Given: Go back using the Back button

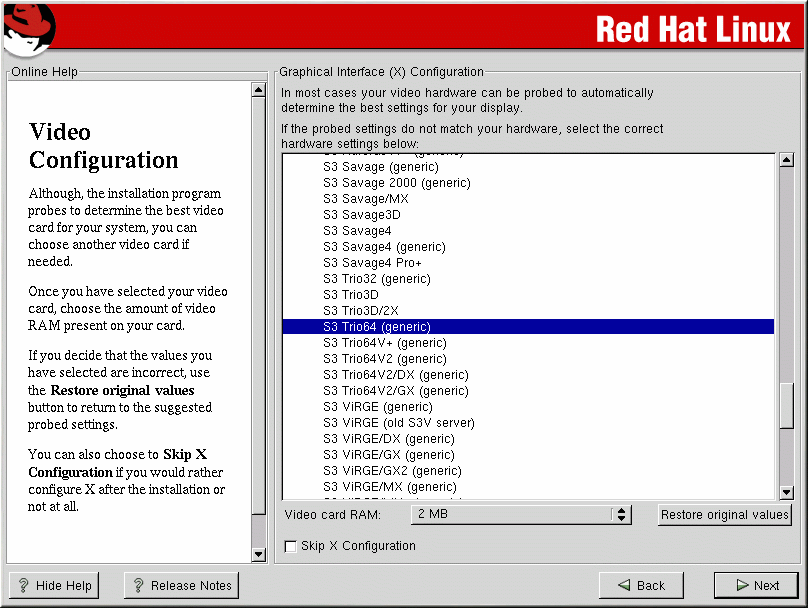Looking at the screenshot, I should (640, 586).
